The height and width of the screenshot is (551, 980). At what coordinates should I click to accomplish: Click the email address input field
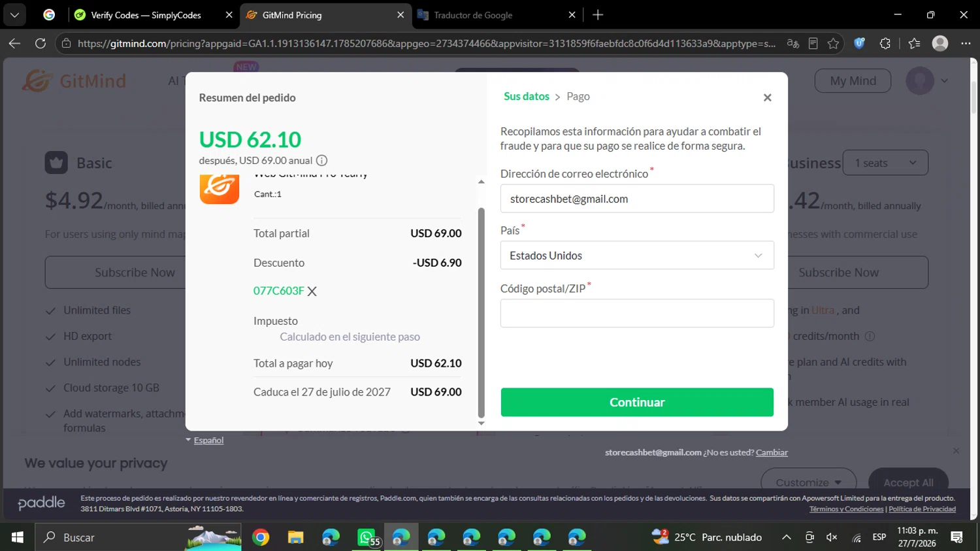tap(637, 199)
